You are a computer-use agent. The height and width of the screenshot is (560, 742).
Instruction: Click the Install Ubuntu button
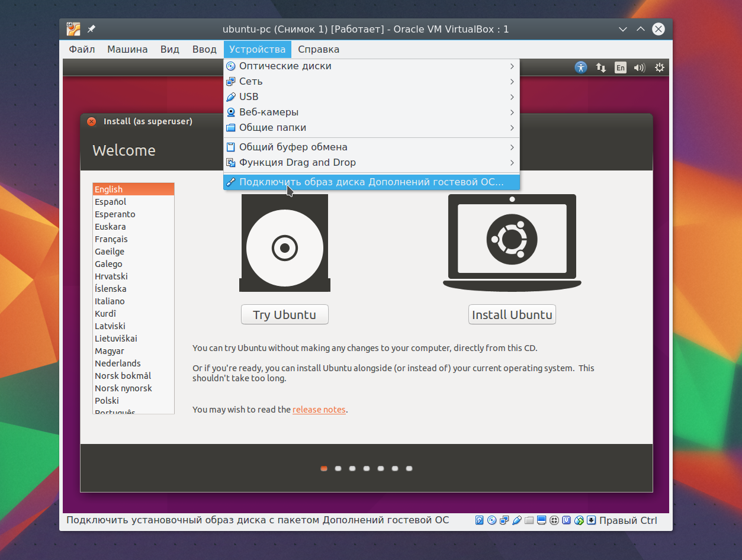[512, 314]
